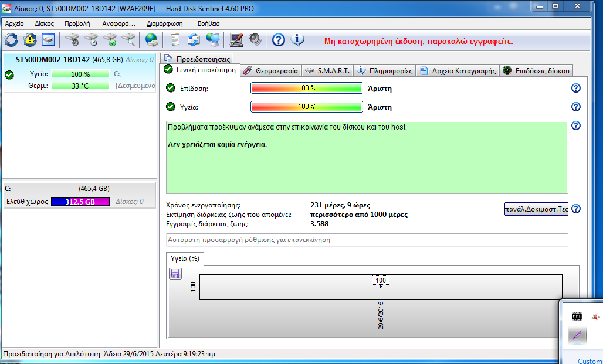Open the Διαμόρφωση menu

(x=165, y=23)
